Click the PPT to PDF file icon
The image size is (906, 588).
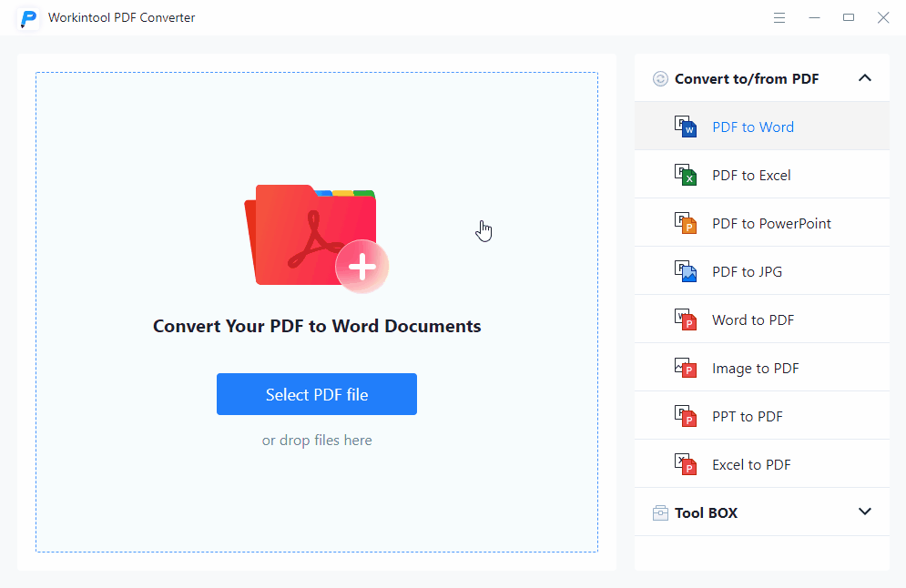coord(686,416)
